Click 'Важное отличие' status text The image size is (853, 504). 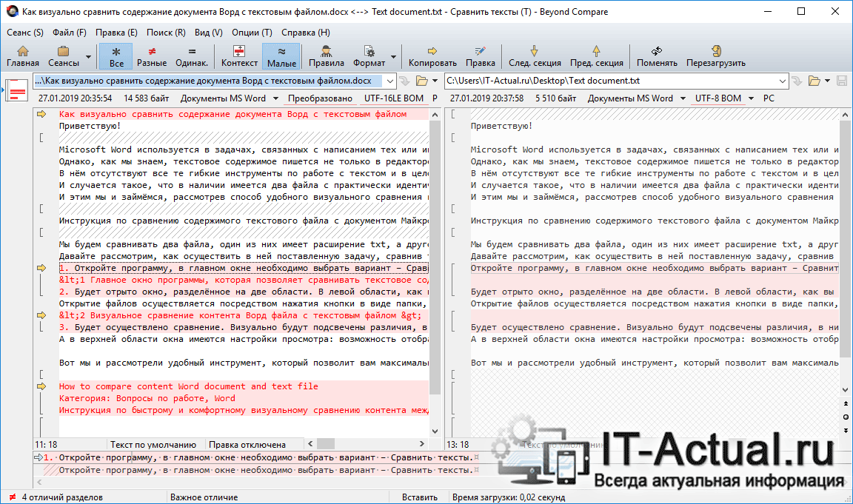204,497
